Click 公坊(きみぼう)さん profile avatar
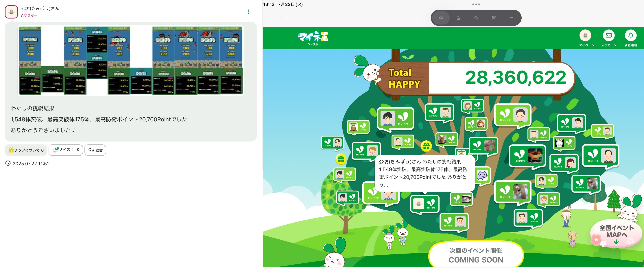Viewport: 644px width, 268px height. coord(11,12)
